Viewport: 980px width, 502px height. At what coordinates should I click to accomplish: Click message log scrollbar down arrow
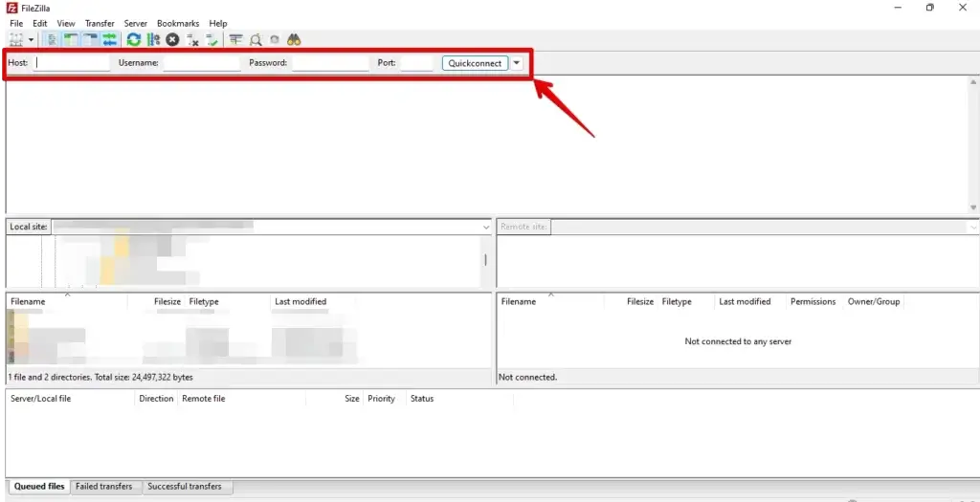[973, 207]
